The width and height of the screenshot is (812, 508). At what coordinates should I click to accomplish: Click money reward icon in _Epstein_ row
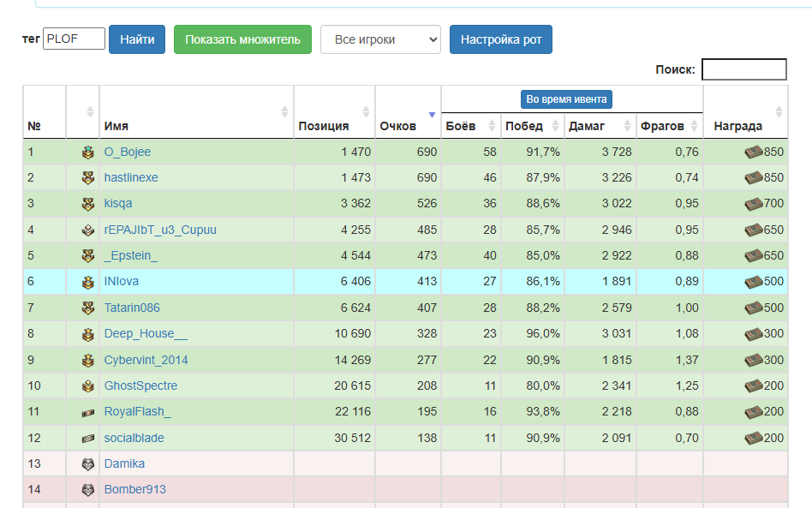(754, 255)
